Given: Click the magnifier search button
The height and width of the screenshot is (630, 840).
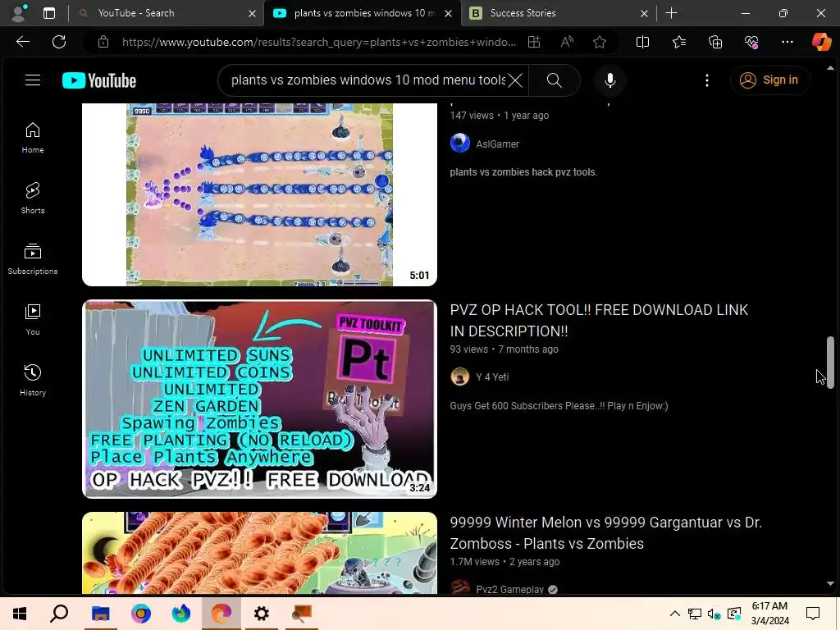Looking at the screenshot, I should click(555, 80).
